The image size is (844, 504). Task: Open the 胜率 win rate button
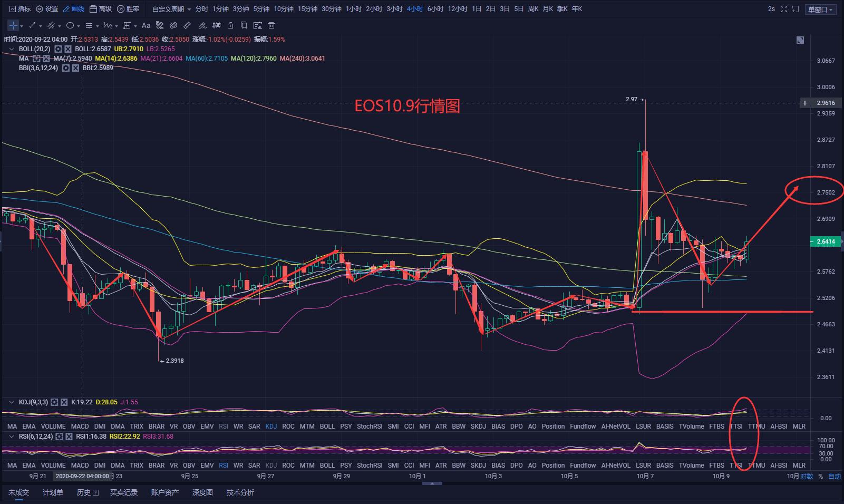pos(128,9)
